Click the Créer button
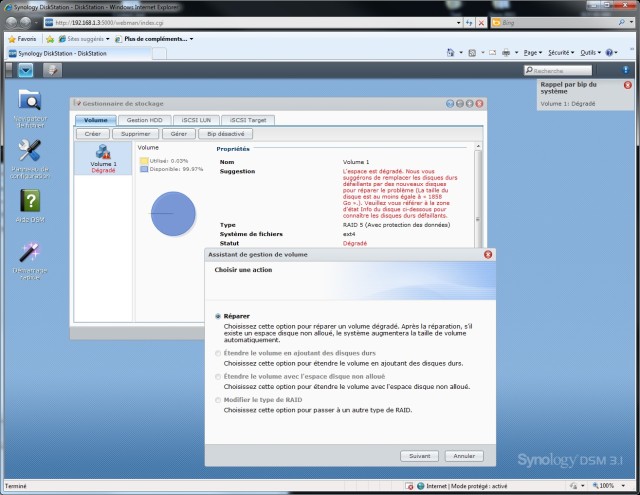The height and width of the screenshot is (495, 640). point(93,134)
